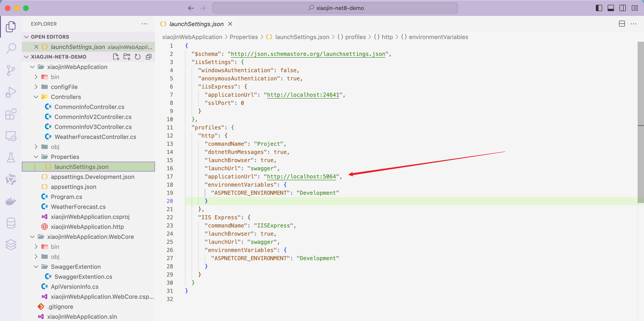The image size is (644, 321).
Task: Open Program.cs from the file tree
Action: [66, 197]
